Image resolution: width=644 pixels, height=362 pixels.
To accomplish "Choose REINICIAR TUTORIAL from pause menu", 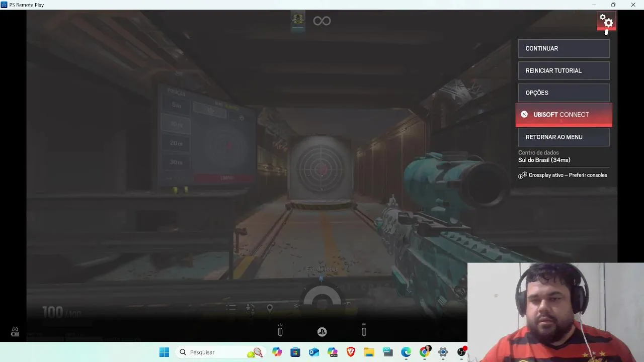I will pos(563,71).
